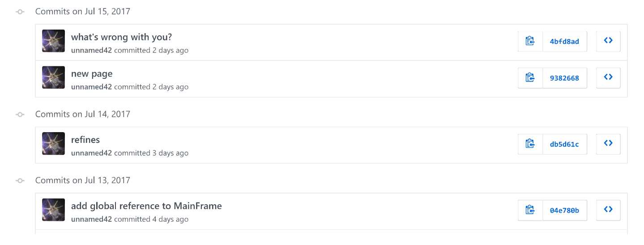Open commit hash 4bfd8ad
The width and height of the screenshot is (644, 245).
coord(564,42)
